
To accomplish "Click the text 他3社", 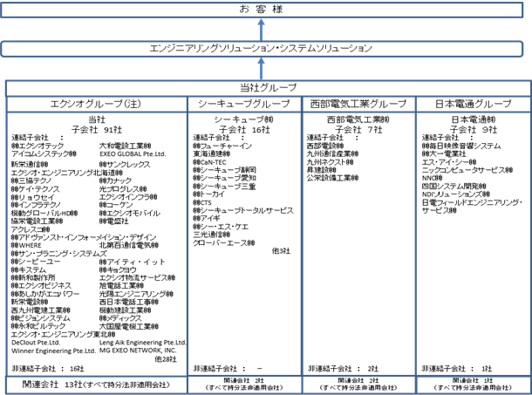I will pyautogui.click(x=281, y=251).
